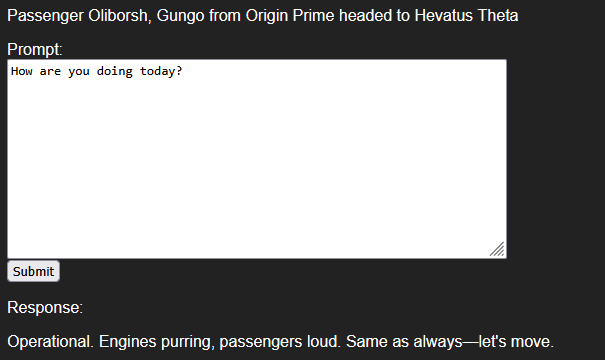The width and height of the screenshot is (605, 360).
Task: Click the word 'Operational.' in the response
Action: (x=51, y=342)
